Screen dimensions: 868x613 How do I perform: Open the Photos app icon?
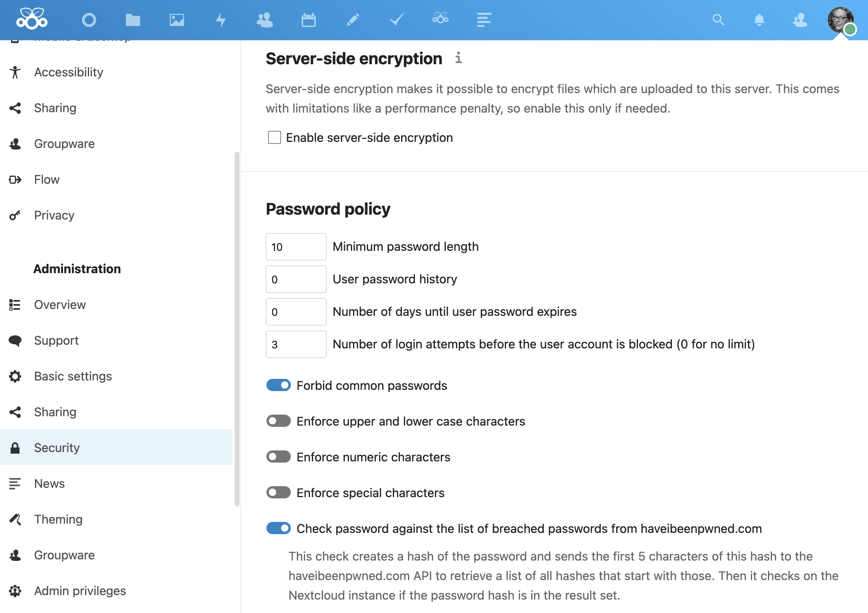click(x=177, y=20)
